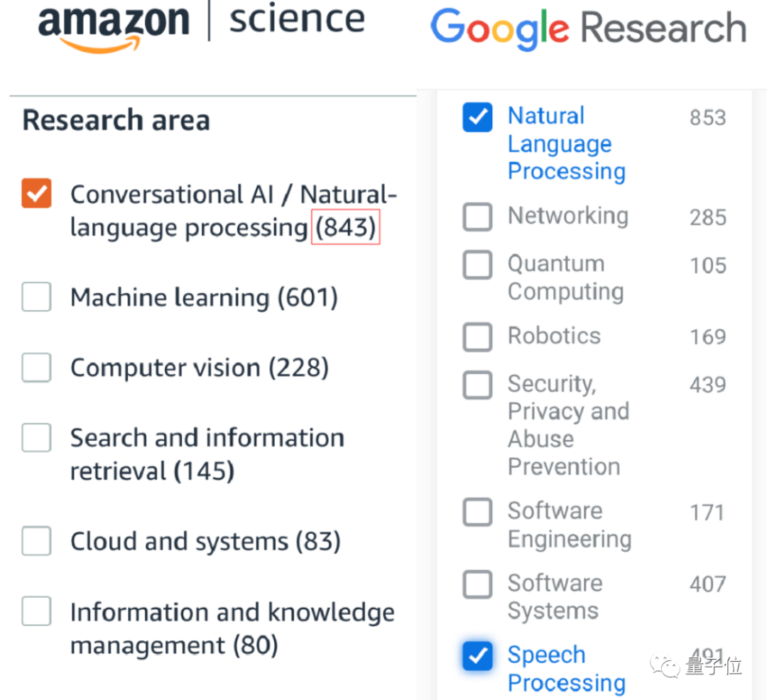Uncheck Conversational AI / Natural-language processing

[x=37, y=194]
